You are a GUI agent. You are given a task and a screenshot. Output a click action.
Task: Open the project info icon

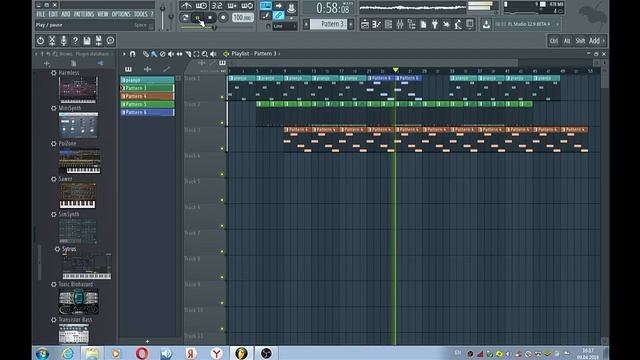click(423, 25)
